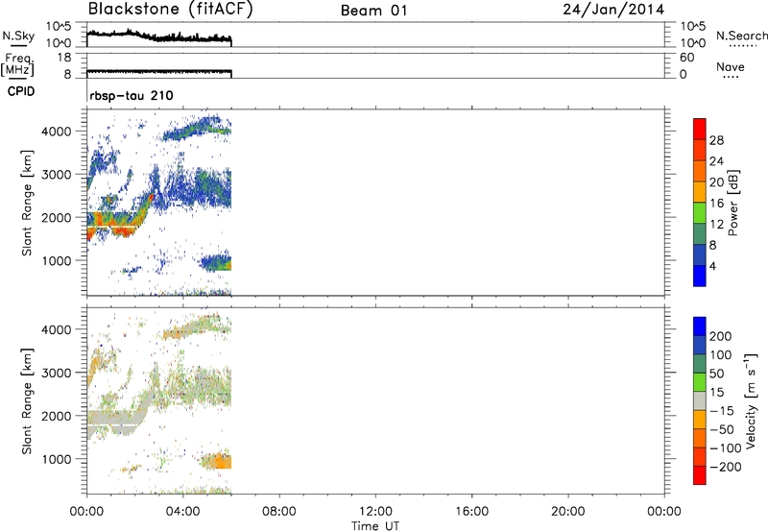The height and width of the screenshot is (532, 768).
Task: Click the '04:00' time axis tick label
Action: pyautogui.click(x=182, y=512)
